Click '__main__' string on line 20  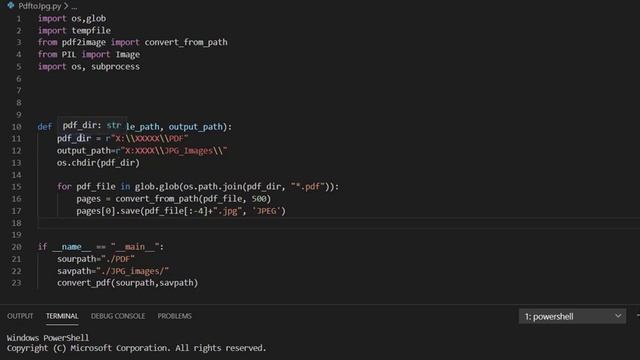(135, 247)
